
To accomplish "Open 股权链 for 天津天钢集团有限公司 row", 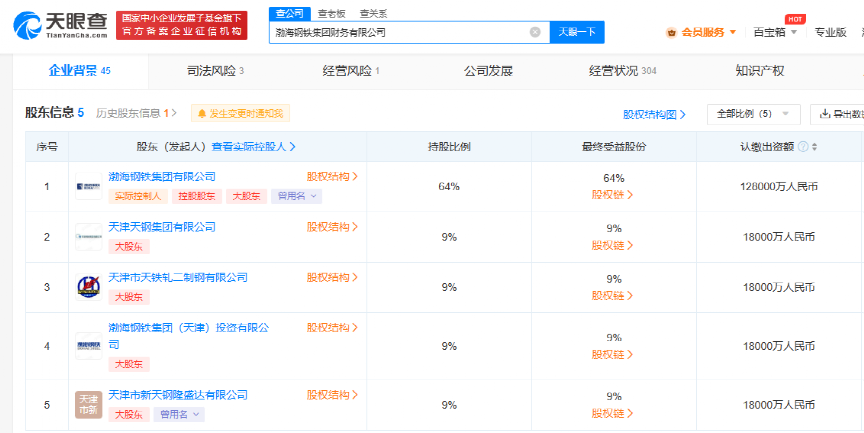I will click(x=613, y=245).
